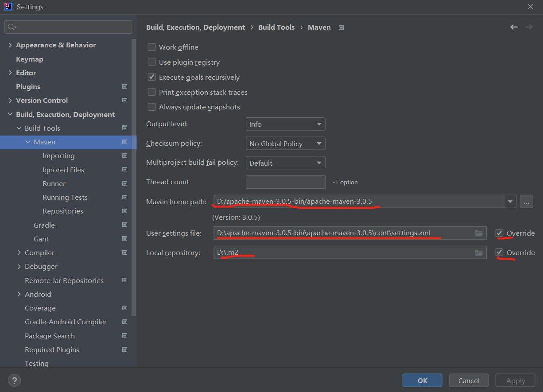Enable the Work offline checkbox
This screenshot has height=392, width=543.
151,47
